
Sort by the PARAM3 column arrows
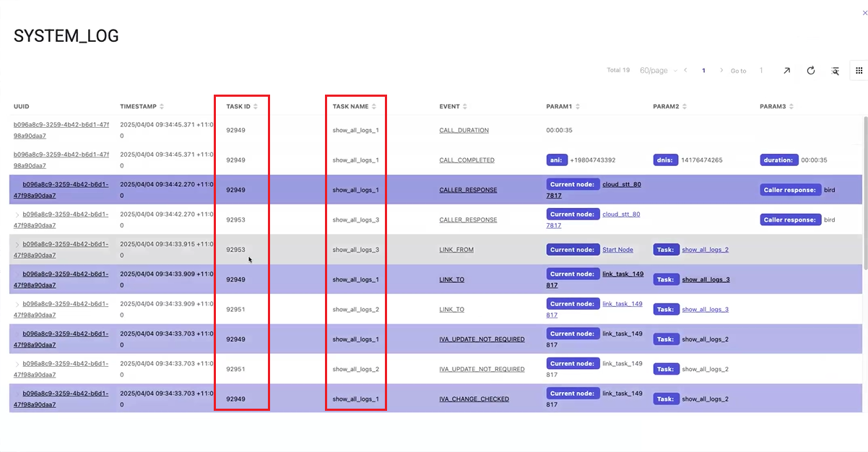791,106
